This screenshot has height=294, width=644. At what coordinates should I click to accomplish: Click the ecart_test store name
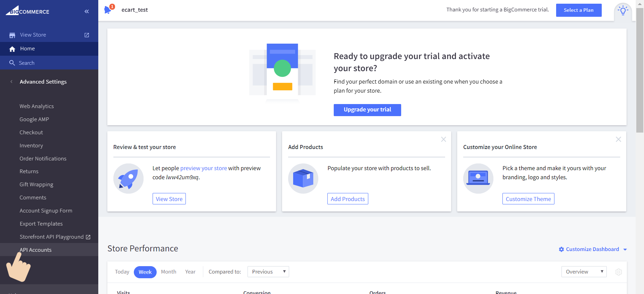pos(135,10)
